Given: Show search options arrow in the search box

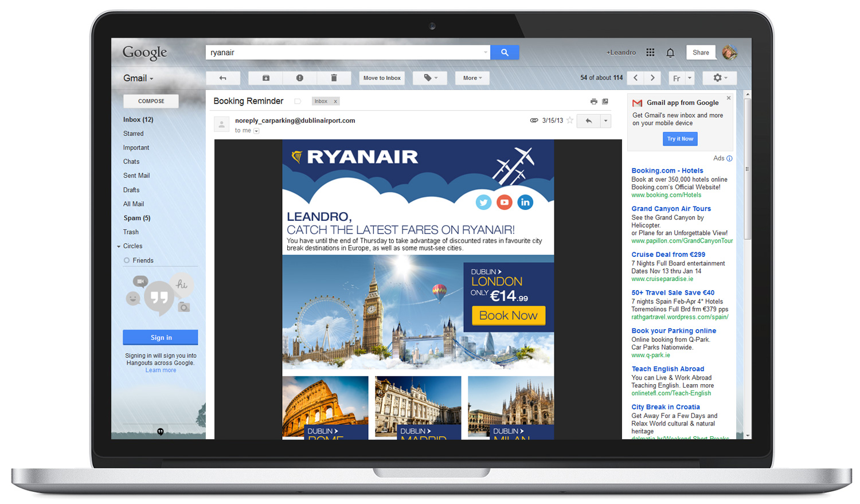Looking at the screenshot, I should (485, 52).
